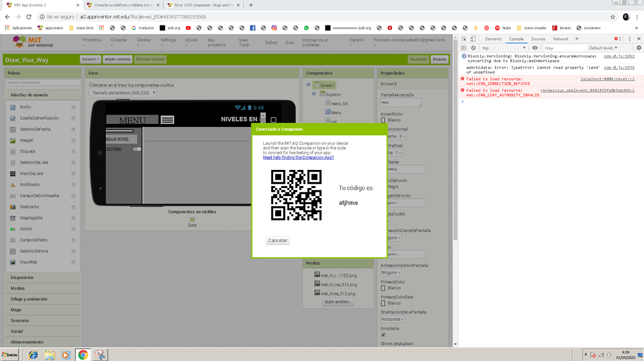Viewport: 644px width, 361px height.
Task: Select the CasillaDeVerificación palette icon
Action: pos(12,118)
